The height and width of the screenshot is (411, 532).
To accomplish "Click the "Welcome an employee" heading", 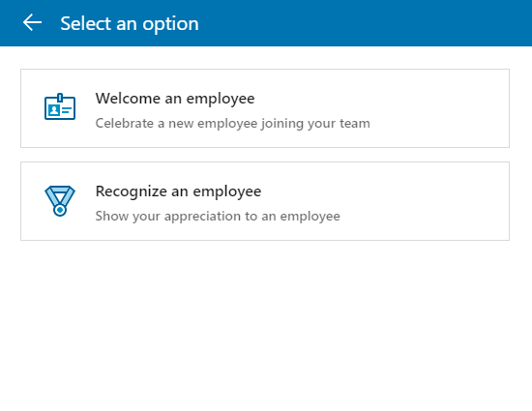I will (x=175, y=99).
